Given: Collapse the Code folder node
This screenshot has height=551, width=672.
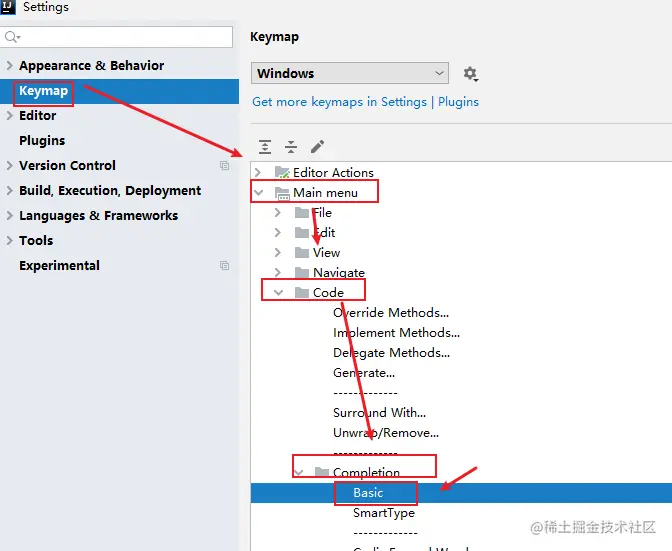Looking at the screenshot, I should tap(279, 293).
